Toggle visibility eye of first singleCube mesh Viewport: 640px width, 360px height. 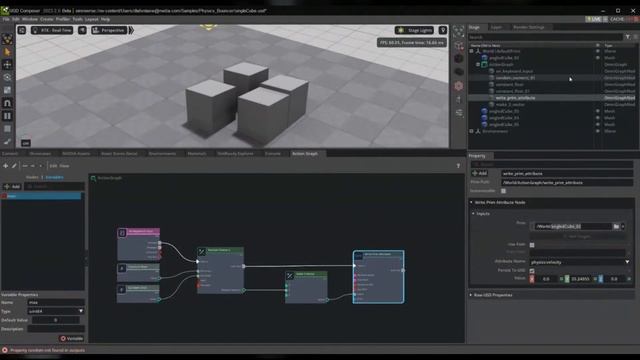598,58
